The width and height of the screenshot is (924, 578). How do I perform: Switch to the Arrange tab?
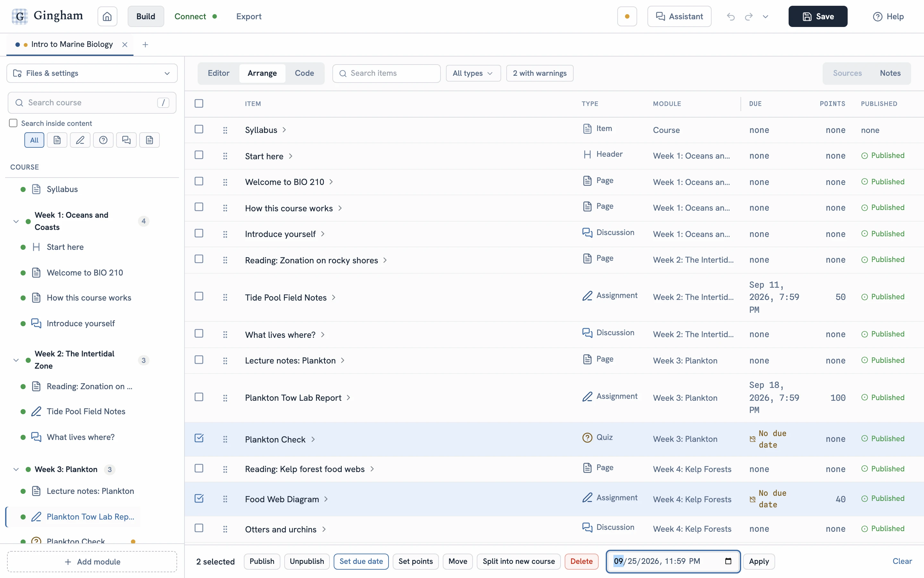point(262,73)
